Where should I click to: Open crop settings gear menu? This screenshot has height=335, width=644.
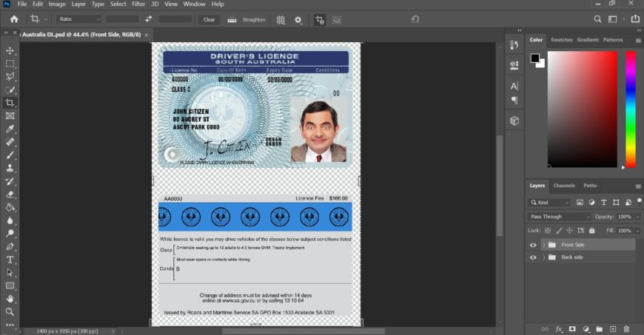click(x=298, y=20)
